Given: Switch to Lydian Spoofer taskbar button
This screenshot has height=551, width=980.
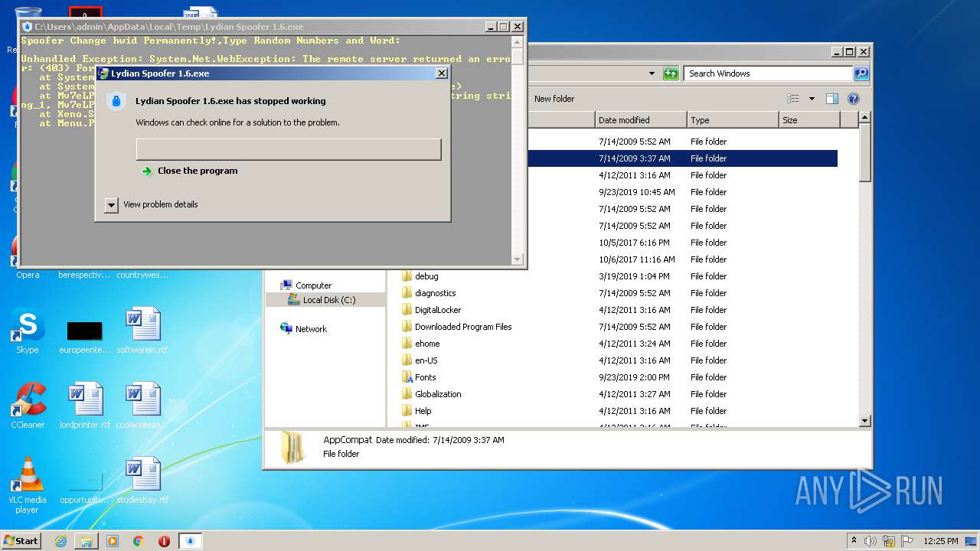Looking at the screenshot, I should (191, 541).
